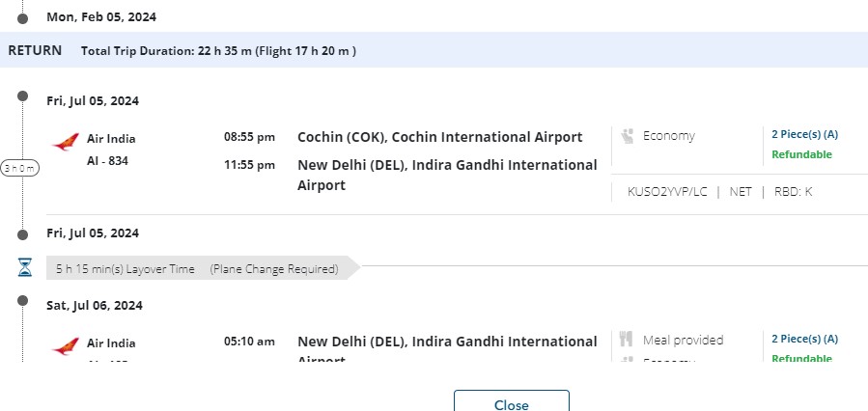Click the RBD: K booking class label
The height and width of the screenshot is (411, 868).
tap(795, 191)
